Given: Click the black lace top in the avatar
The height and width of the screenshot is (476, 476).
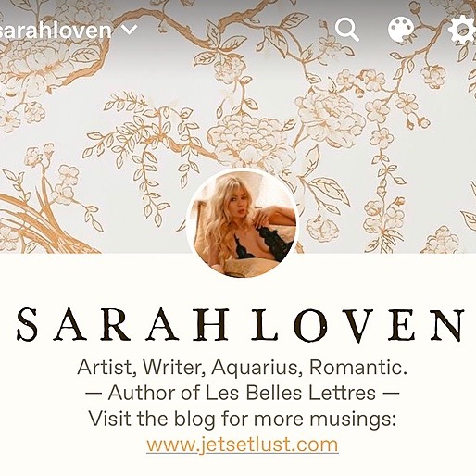Looking at the screenshot, I should pos(270,243).
